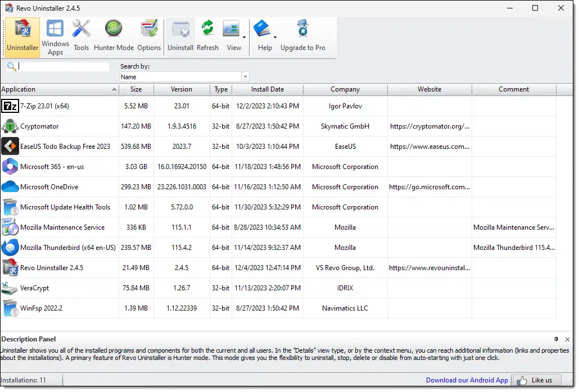Click Navimatics LLC company cell
This screenshot has width=579, height=392.
(x=345, y=308)
